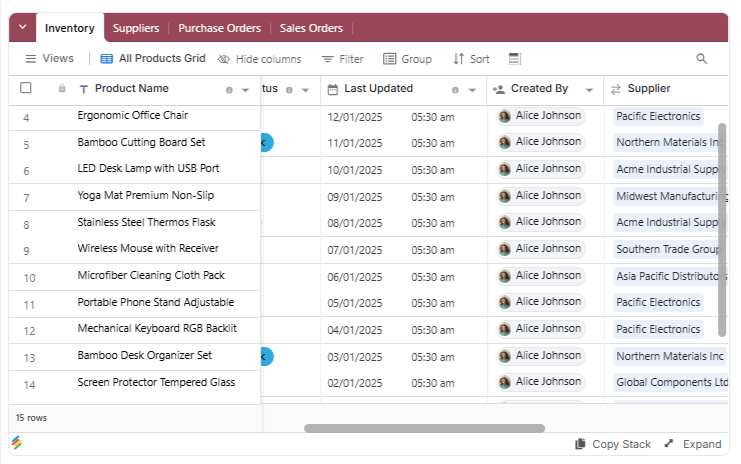The height and width of the screenshot is (464, 741).
Task: Click Pacific Electronics supplier in row 4
Action: (x=658, y=116)
